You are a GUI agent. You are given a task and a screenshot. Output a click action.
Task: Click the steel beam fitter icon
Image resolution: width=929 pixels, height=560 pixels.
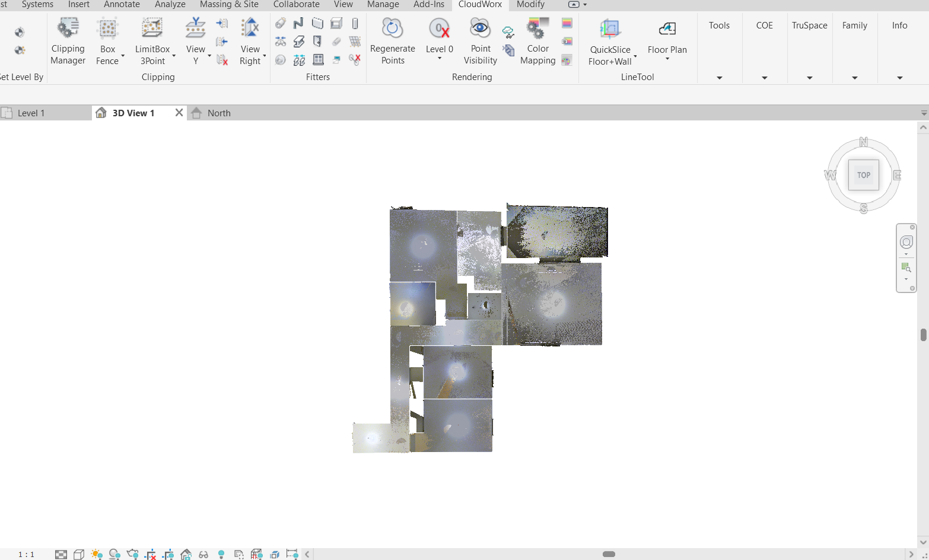(x=299, y=41)
